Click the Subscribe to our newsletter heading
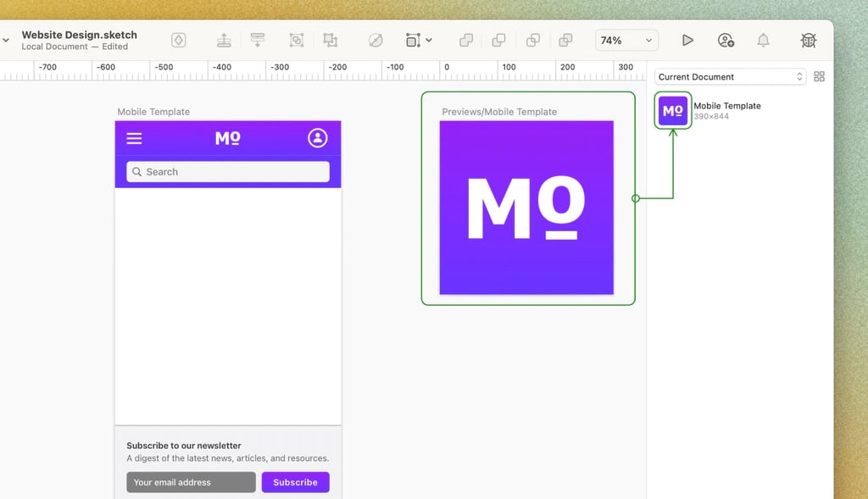The height and width of the screenshot is (499, 868). (x=184, y=446)
